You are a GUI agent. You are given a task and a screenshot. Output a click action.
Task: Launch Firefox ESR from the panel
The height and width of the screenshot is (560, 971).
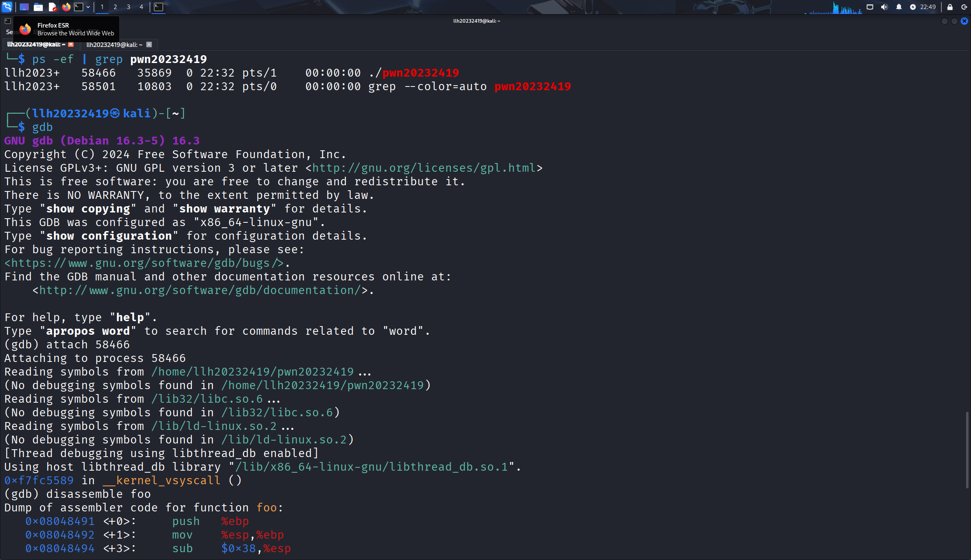[x=66, y=7]
